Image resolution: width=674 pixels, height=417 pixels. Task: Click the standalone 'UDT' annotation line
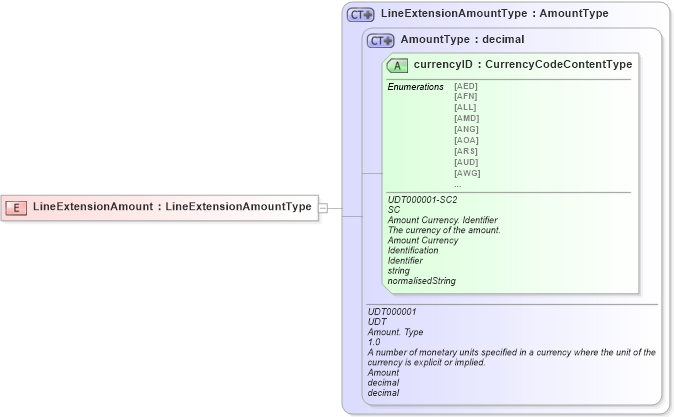377,322
